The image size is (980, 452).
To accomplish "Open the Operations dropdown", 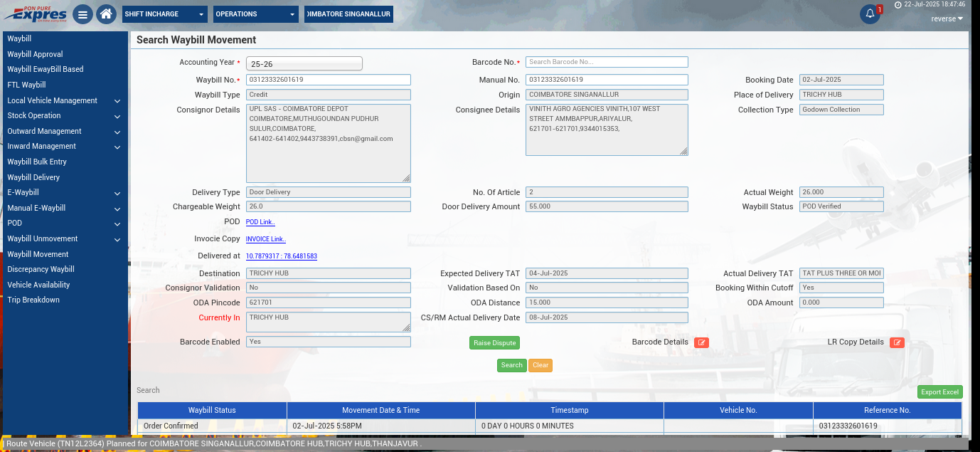I will [x=256, y=14].
